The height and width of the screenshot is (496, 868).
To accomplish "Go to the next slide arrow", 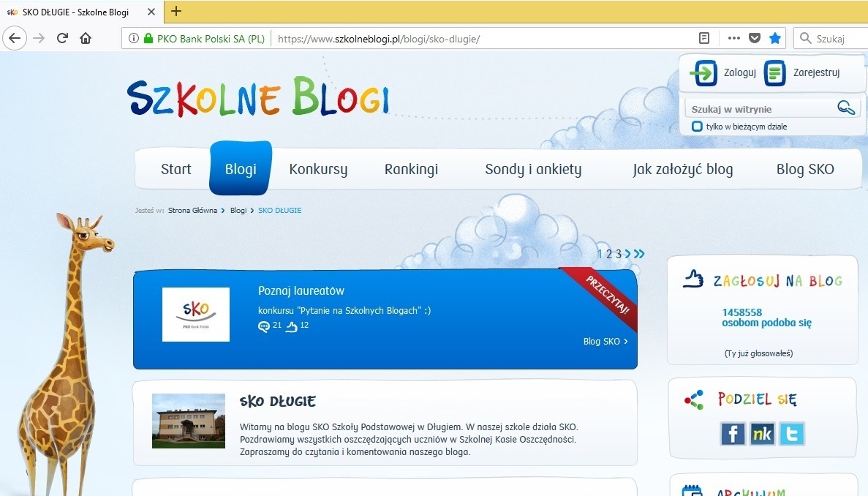I will pyautogui.click(x=627, y=254).
